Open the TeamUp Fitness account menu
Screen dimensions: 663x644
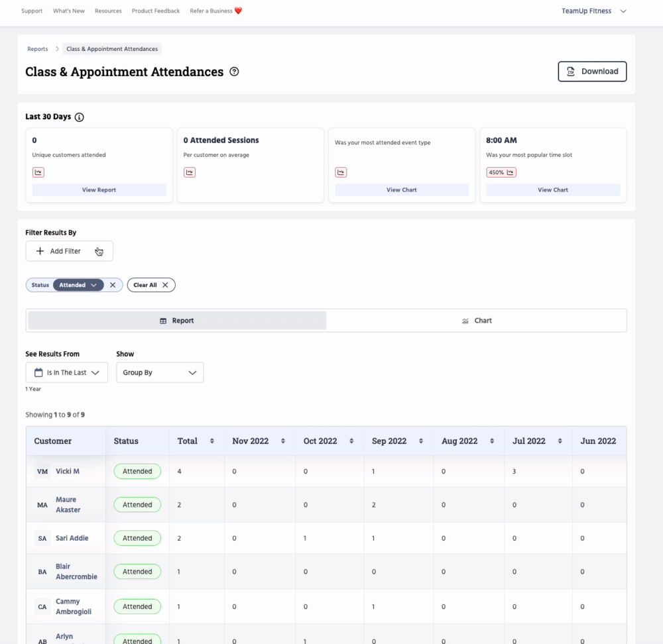(x=593, y=11)
